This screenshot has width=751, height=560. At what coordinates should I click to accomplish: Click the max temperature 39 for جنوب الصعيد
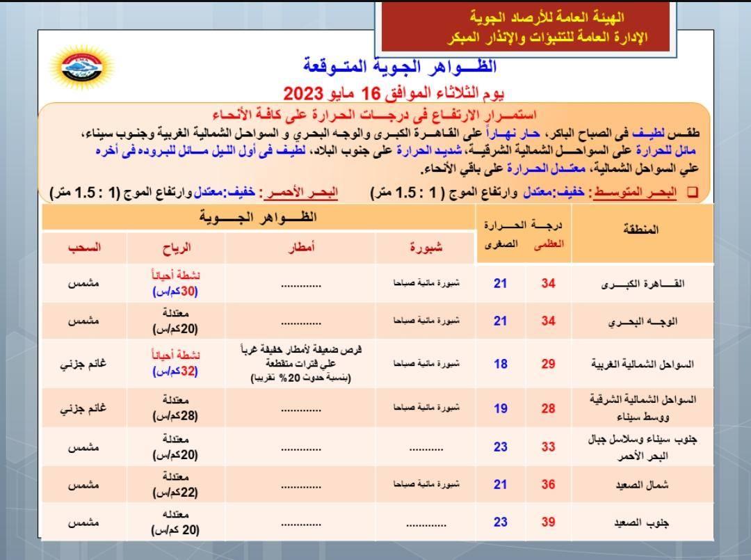coord(548,522)
